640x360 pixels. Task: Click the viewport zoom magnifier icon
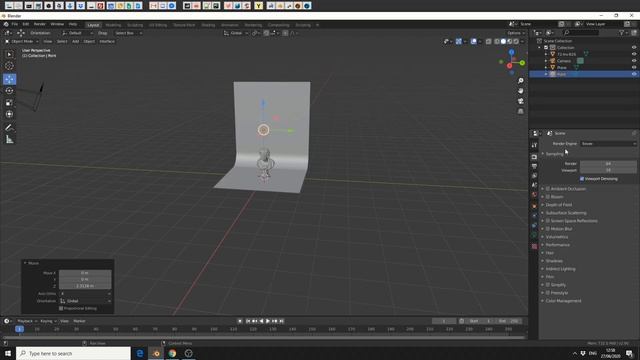coord(520,81)
